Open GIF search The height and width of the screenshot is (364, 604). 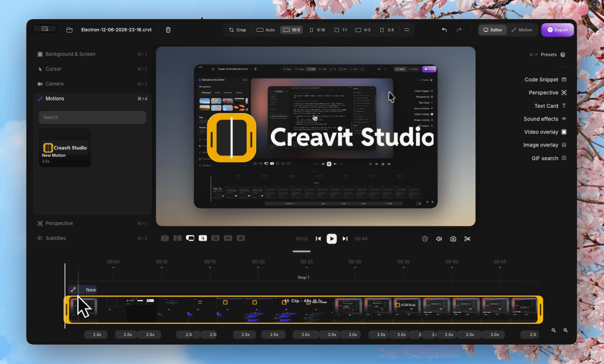[549, 158]
